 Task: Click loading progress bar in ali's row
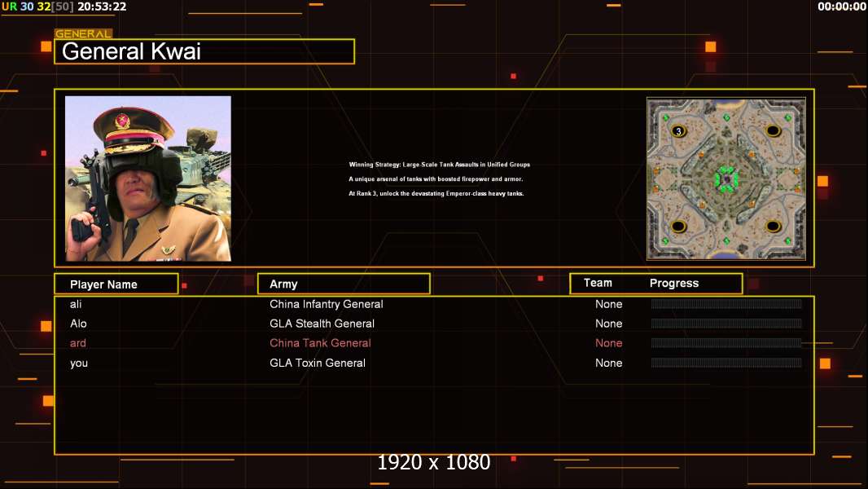tap(726, 303)
